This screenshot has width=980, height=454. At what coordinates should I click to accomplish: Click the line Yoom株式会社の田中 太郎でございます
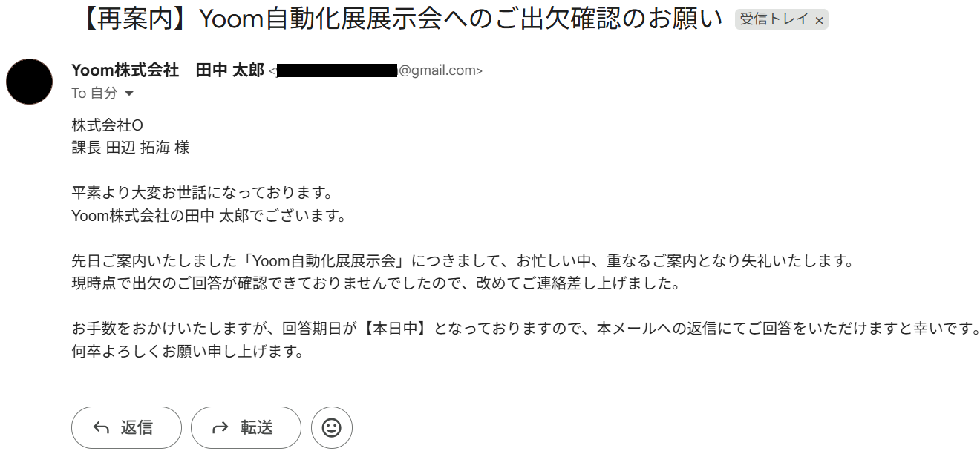click(209, 216)
